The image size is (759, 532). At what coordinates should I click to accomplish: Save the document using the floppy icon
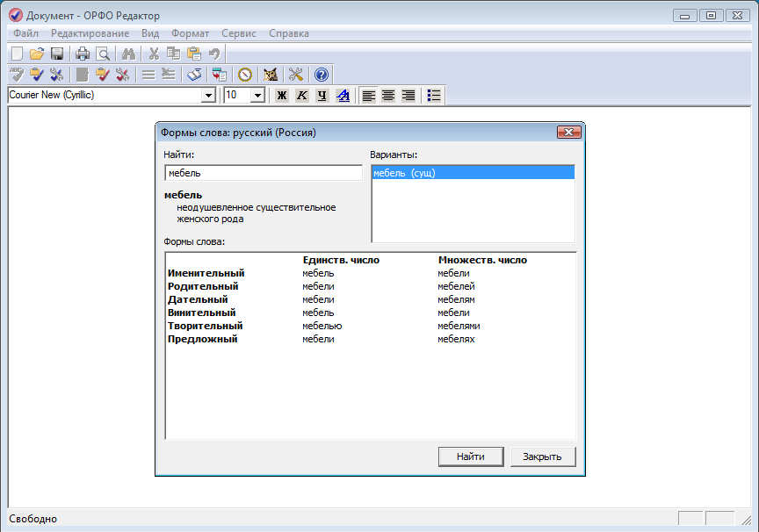[57, 54]
